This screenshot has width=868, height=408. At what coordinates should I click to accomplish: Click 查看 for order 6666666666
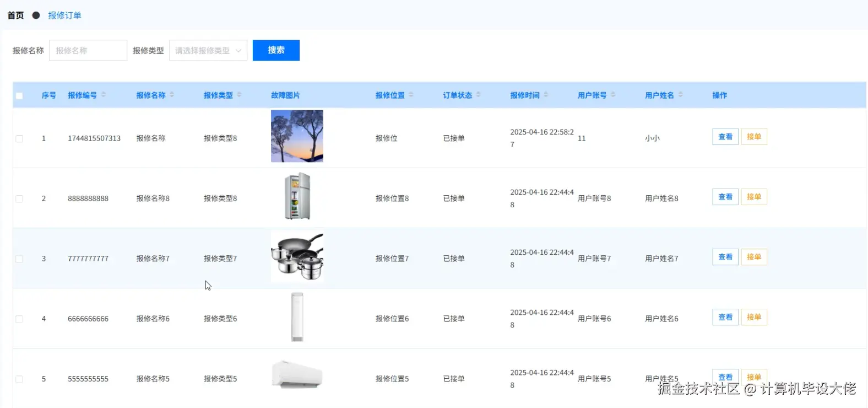[x=725, y=317]
